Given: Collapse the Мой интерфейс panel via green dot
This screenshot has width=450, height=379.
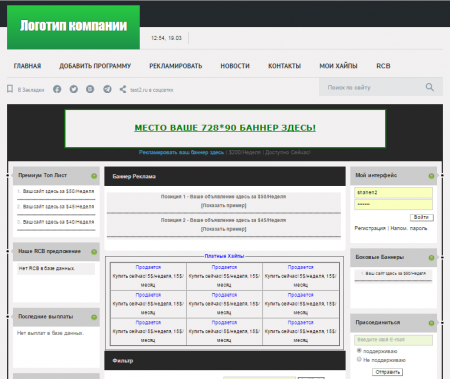Looking at the screenshot, I should pyautogui.click(x=431, y=176).
